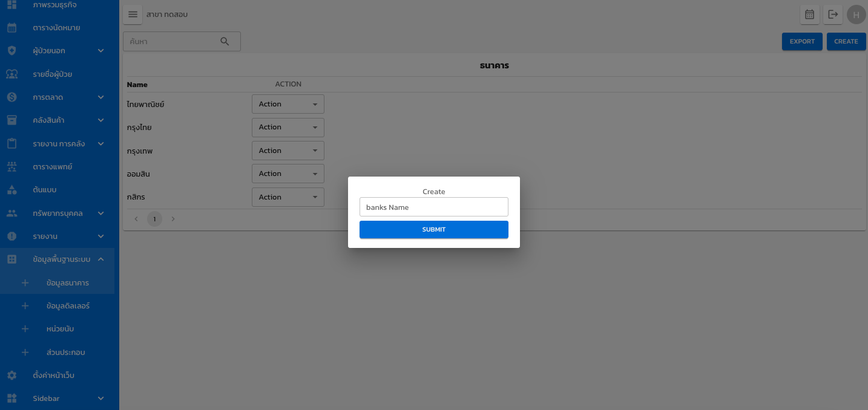This screenshot has height=410, width=868.
Task: Click the logout icon in top bar
Action: tap(833, 15)
